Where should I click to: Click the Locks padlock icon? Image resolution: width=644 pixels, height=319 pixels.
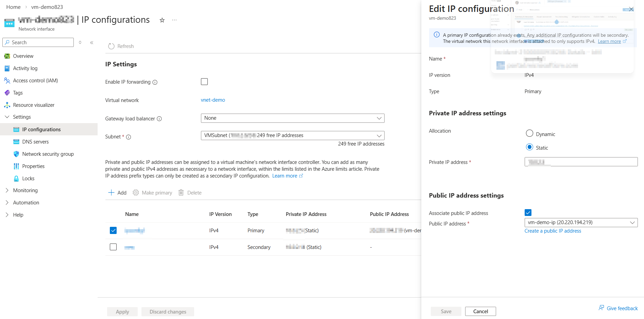(x=16, y=179)
